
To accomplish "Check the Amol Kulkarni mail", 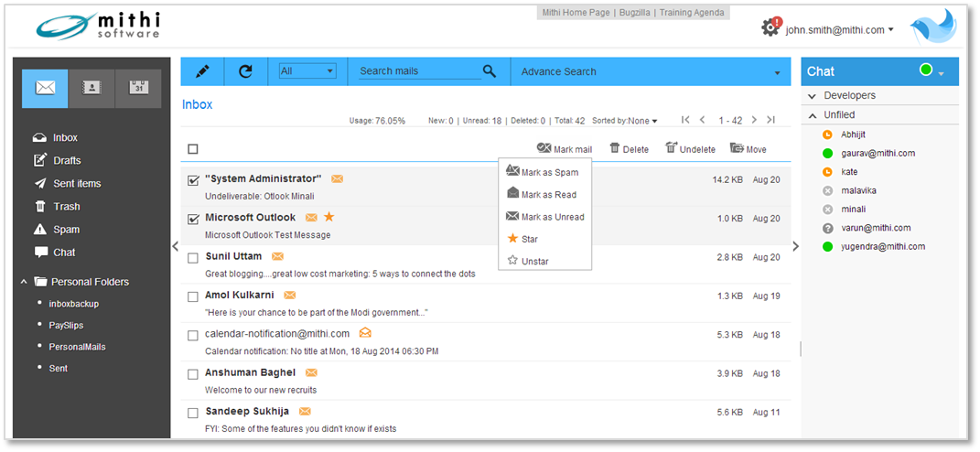I will click(193, 297).
